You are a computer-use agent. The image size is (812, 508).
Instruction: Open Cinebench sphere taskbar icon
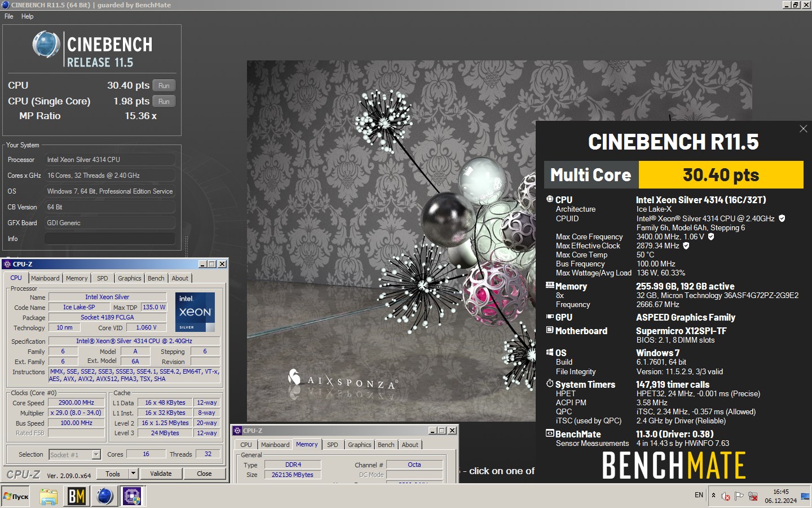pyautogui.click(x=105, y=497)
